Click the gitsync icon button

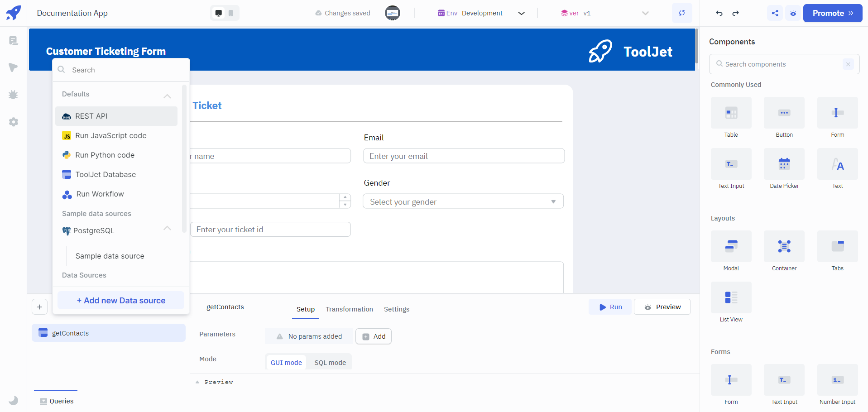point(682,13)
